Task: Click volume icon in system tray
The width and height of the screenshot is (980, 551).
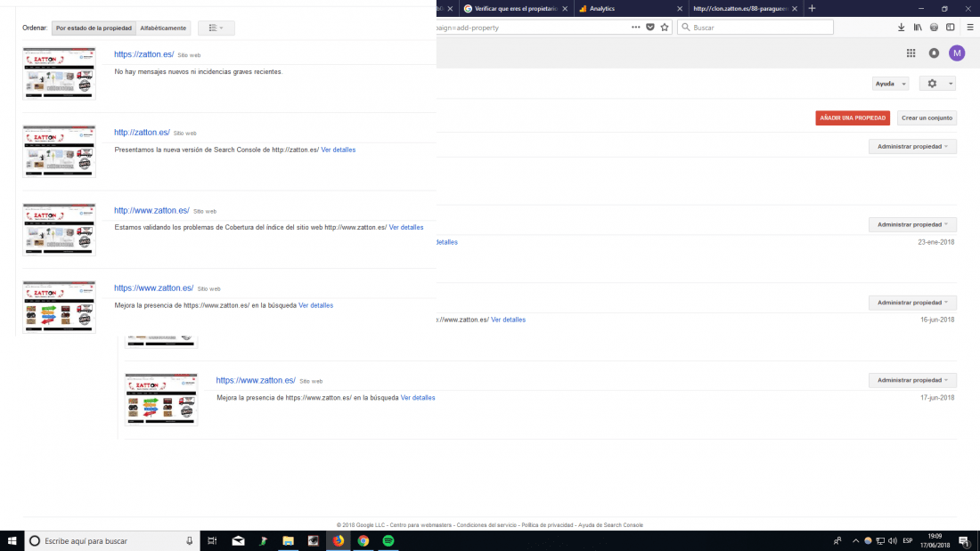Action: pyautogui.click(x=893, y=541)
